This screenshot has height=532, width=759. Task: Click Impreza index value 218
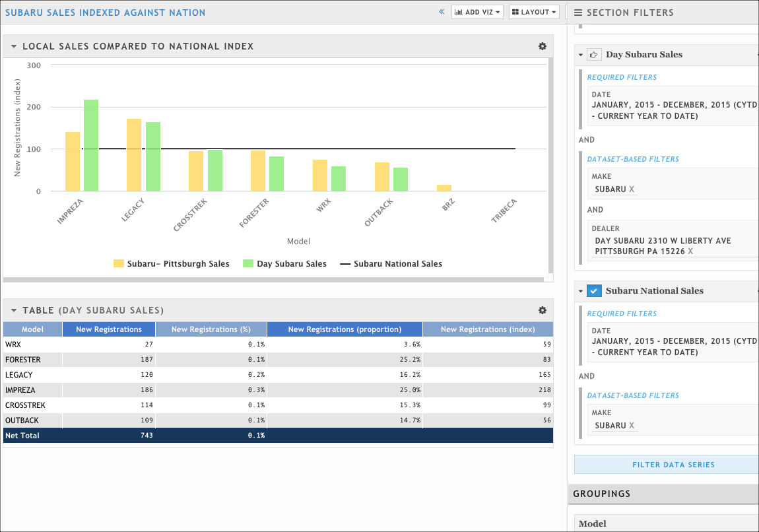tap(544, 389)
